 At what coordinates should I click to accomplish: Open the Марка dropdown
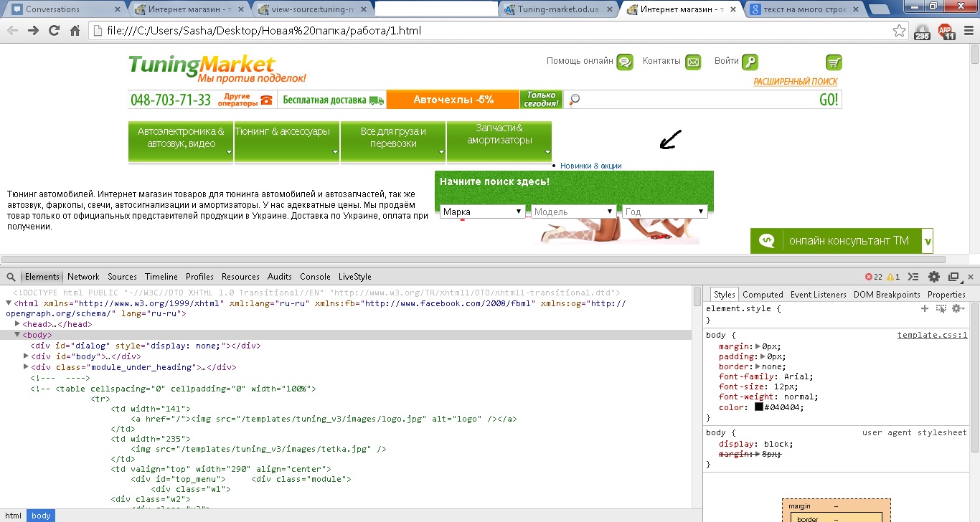482,212
